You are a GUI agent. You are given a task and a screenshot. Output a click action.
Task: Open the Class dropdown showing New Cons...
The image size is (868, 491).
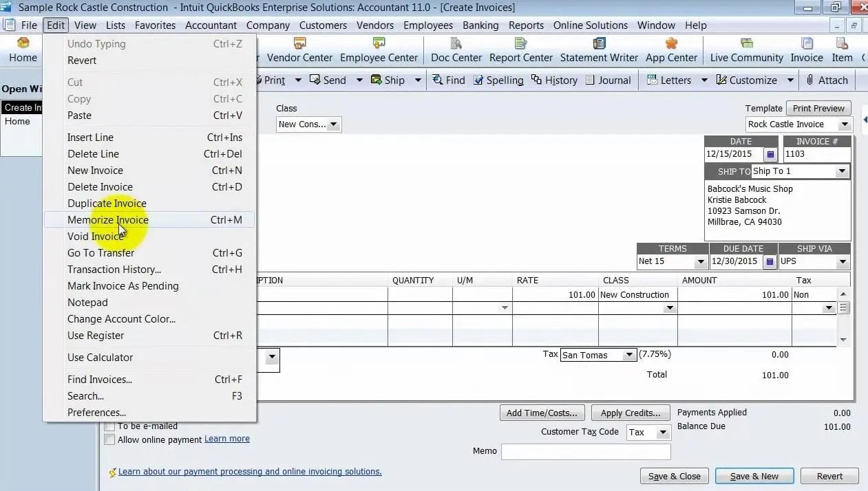[x=334, y=124]
